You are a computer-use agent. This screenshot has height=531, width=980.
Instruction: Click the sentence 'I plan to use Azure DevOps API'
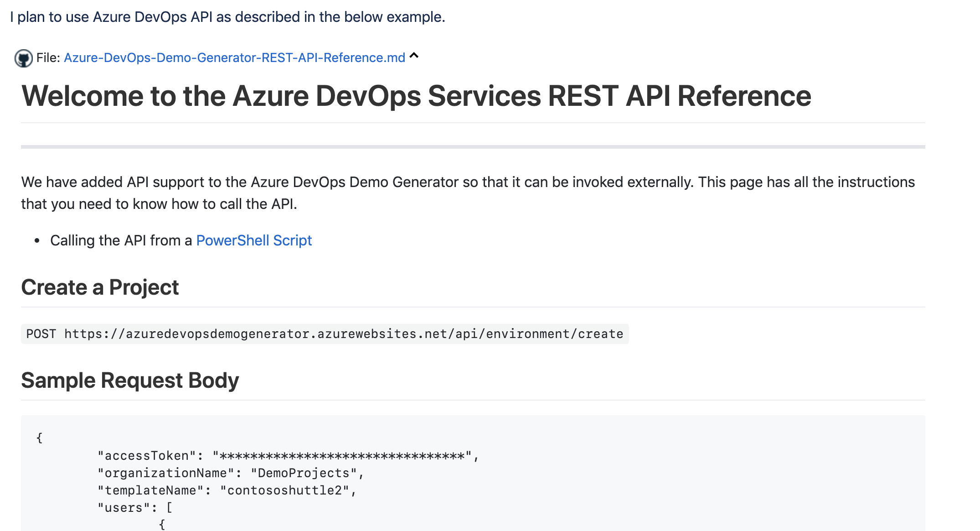pyautogui.click(x=227, y=17)
